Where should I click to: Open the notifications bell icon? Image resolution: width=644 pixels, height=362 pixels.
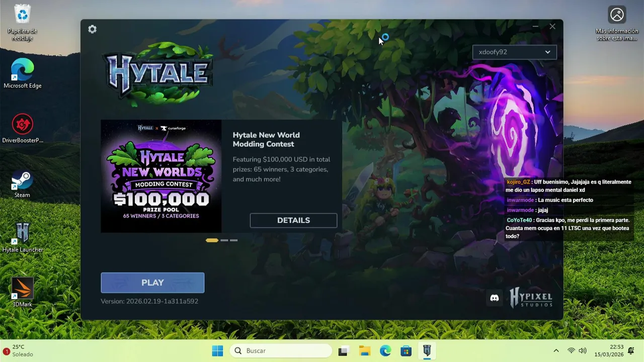[x=631, y=351]
